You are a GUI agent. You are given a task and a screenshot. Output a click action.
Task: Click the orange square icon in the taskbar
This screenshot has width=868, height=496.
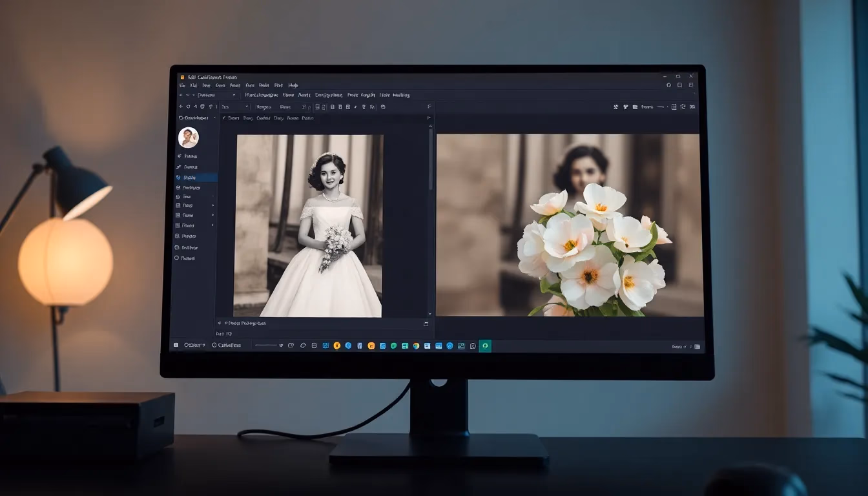[371, 346]
